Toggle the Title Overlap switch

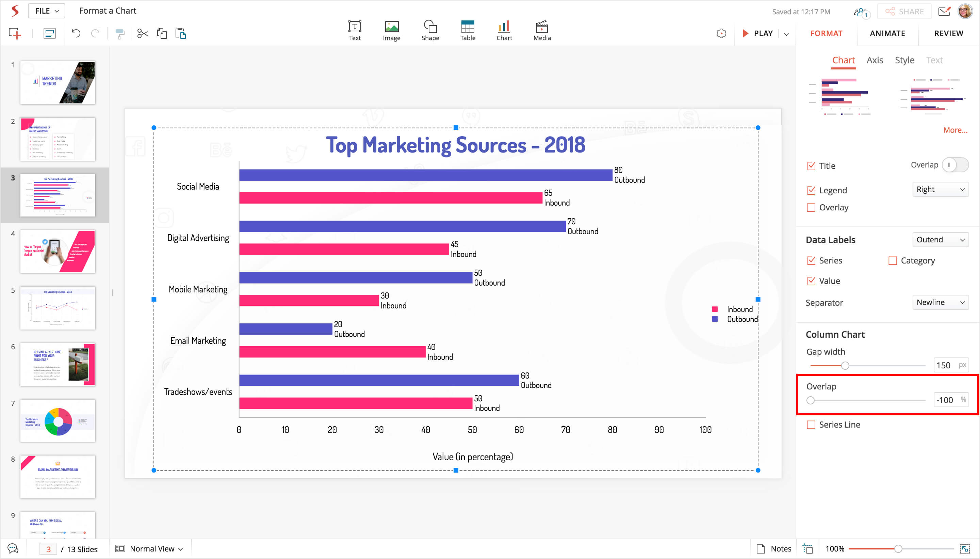pyautogui.click(x=955, y=165)
